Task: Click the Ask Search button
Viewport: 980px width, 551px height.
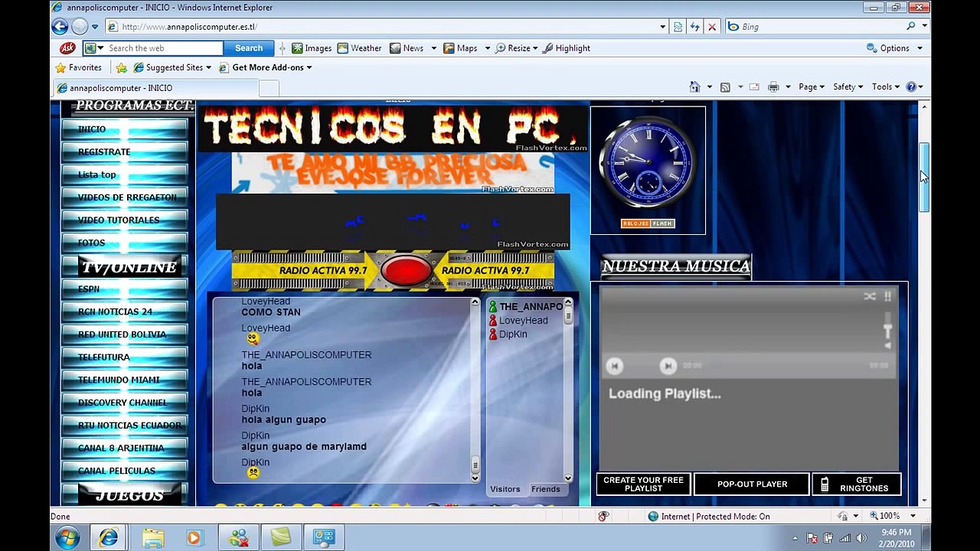Action: (249, 48)
